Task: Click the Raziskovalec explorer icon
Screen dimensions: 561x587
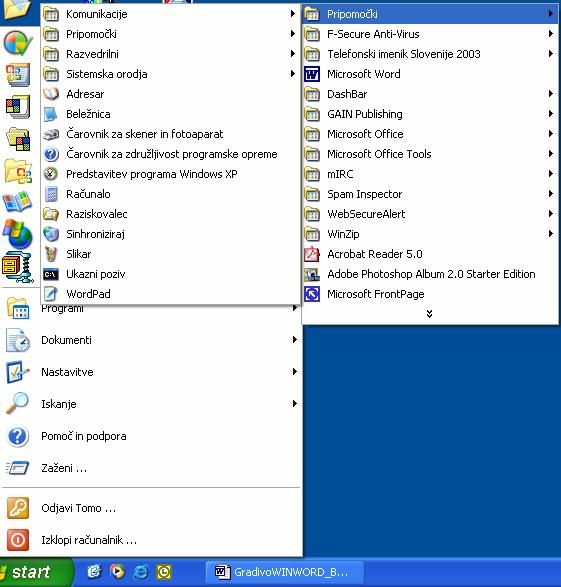Action: [x=51, y=214]
